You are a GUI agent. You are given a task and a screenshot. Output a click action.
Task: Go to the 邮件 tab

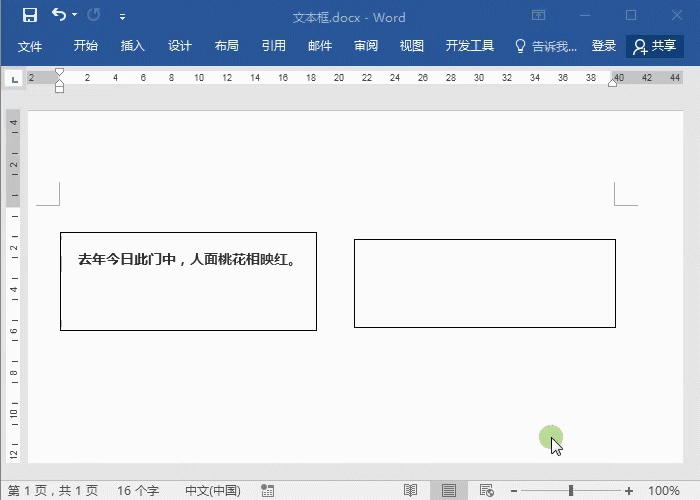coord(320,46)
